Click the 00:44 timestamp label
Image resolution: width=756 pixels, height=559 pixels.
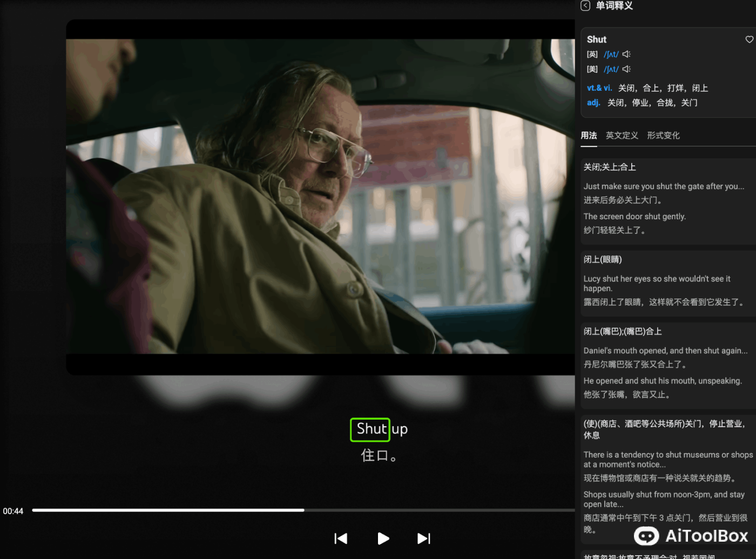click(13, 511)
